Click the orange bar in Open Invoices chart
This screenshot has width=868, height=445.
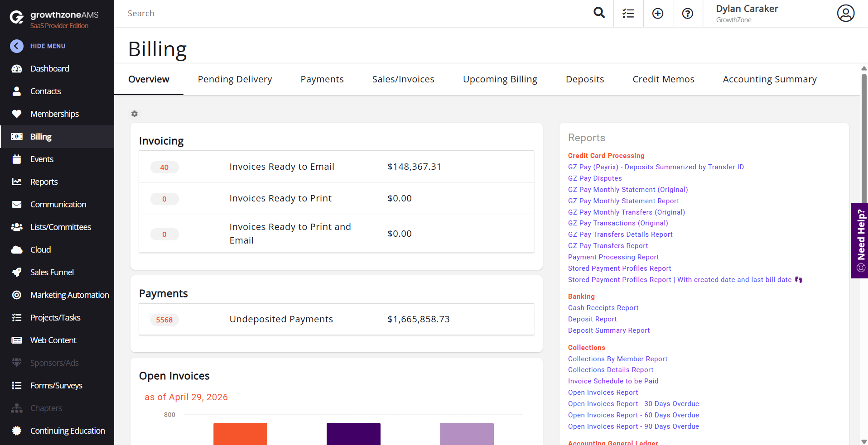coord(240,434)
